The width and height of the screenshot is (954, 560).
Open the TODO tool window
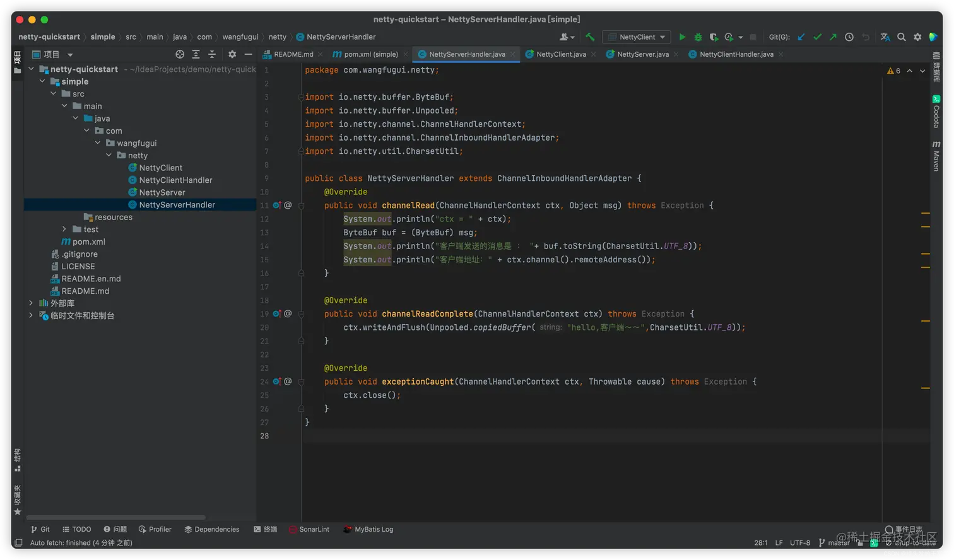click(x=76, y=529)
